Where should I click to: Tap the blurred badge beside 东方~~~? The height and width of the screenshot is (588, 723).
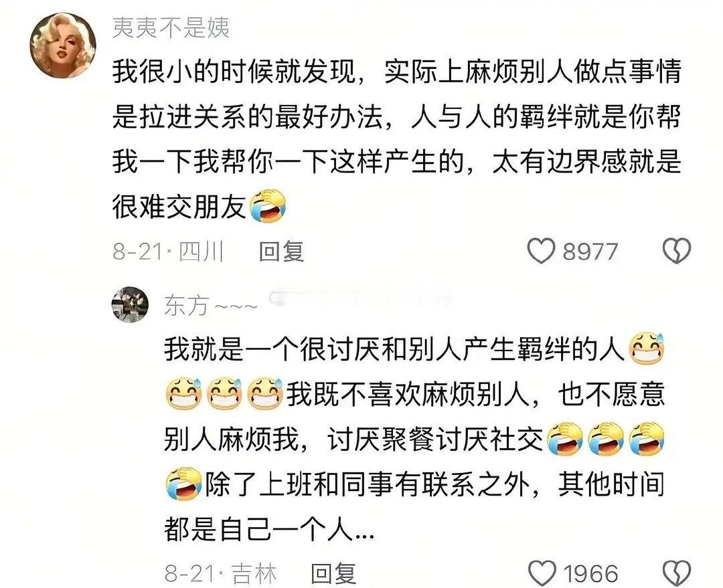359,300
